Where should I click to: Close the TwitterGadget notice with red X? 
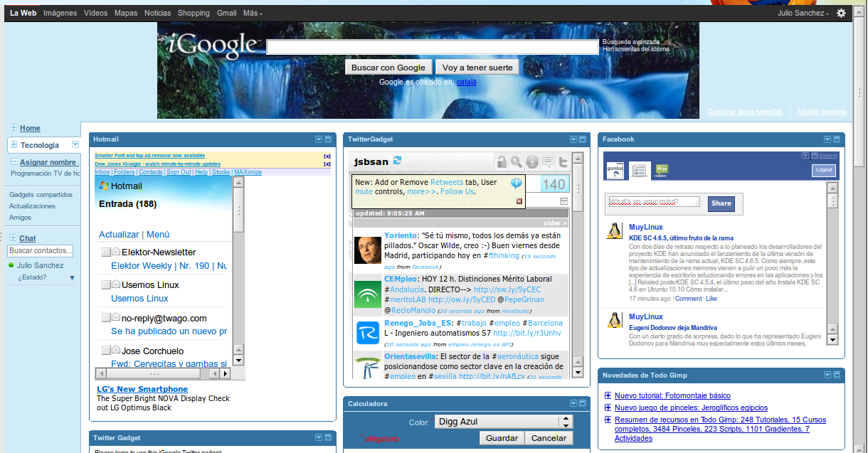point(519,201)
